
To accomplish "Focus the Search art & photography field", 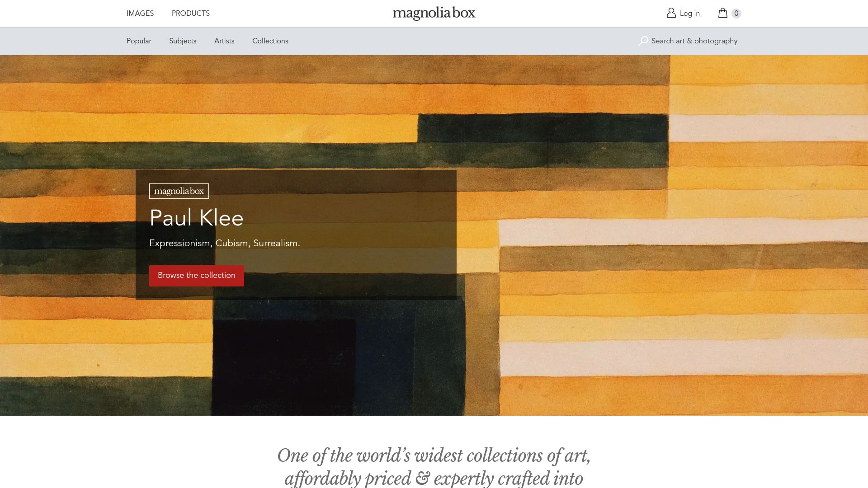I will point(694,41).
